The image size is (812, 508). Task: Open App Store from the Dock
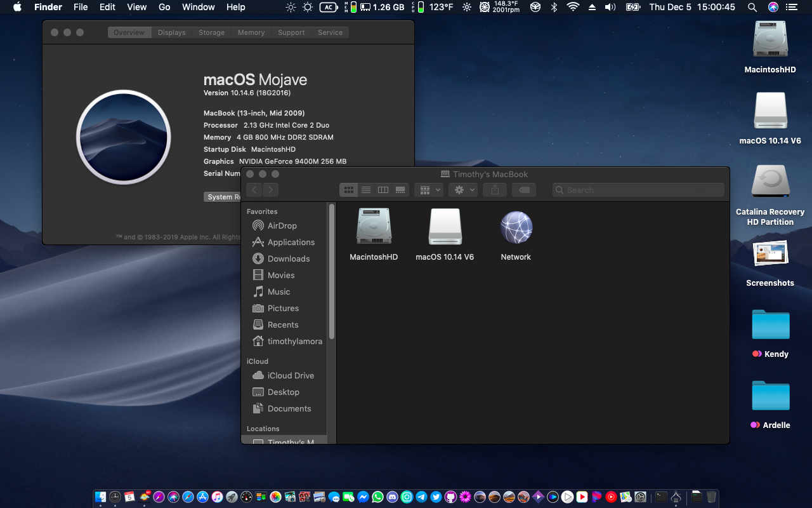click(x=202, y=497)
